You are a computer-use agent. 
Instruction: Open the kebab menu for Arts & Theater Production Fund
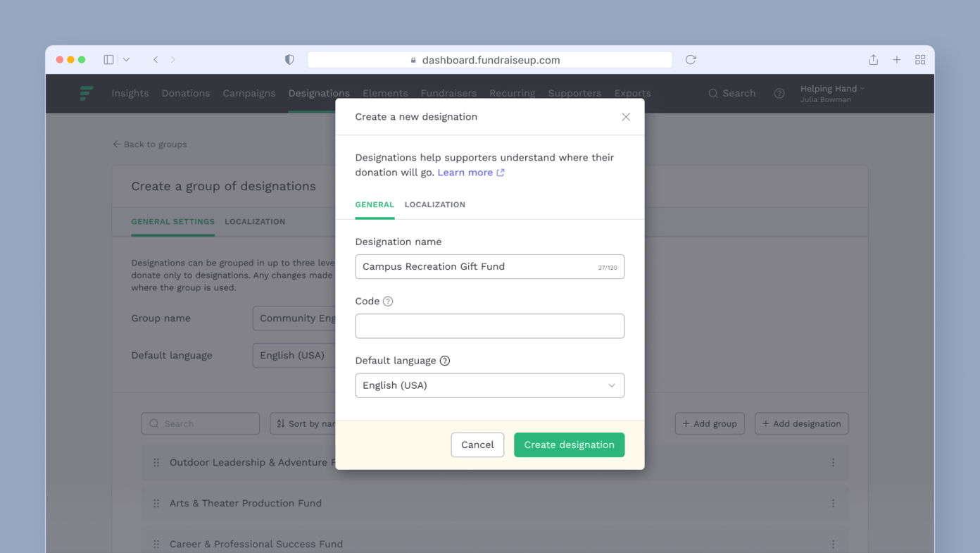tap(833, 503)
